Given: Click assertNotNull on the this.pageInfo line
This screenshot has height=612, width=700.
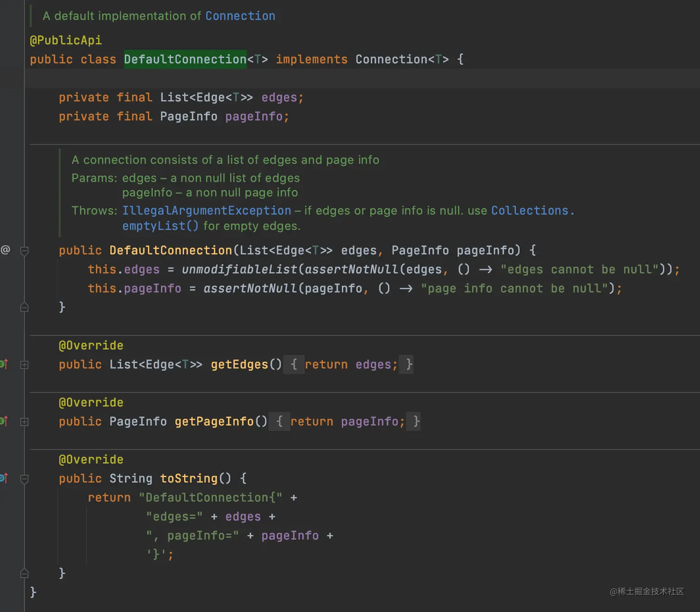Looking at the screenshot, I should tap(250, 288).
